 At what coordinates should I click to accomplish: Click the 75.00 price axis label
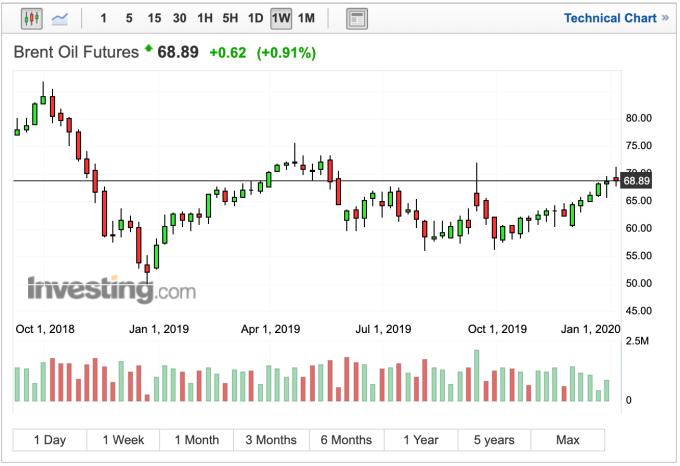tap(638, 146)
